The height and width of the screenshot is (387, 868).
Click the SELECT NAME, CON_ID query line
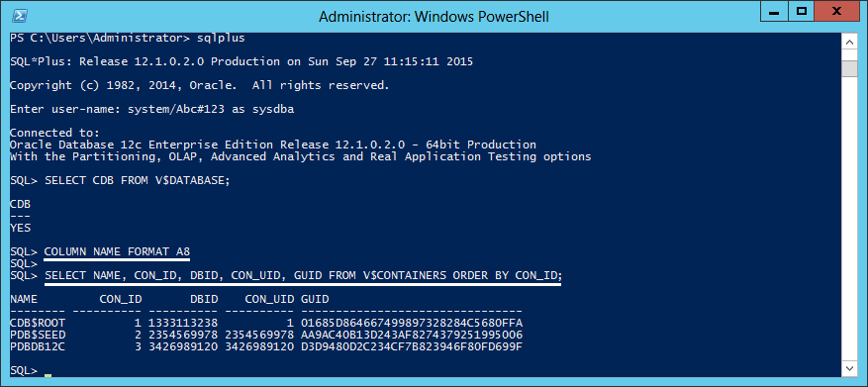coord(304,275)
